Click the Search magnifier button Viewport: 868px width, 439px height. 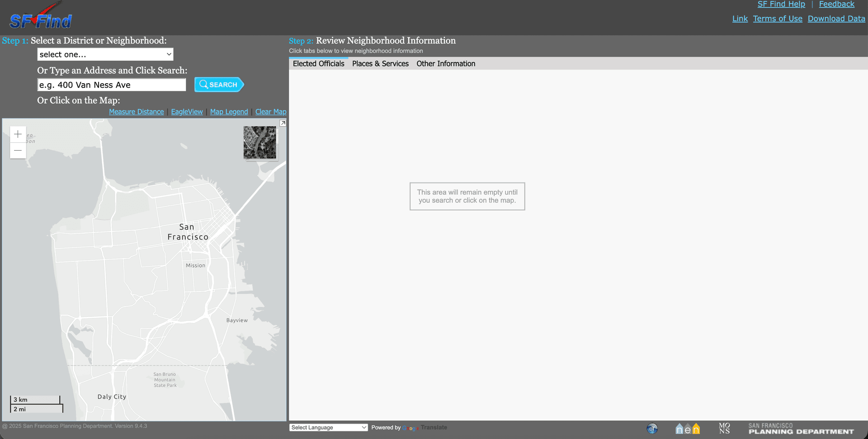pos(219,85)
